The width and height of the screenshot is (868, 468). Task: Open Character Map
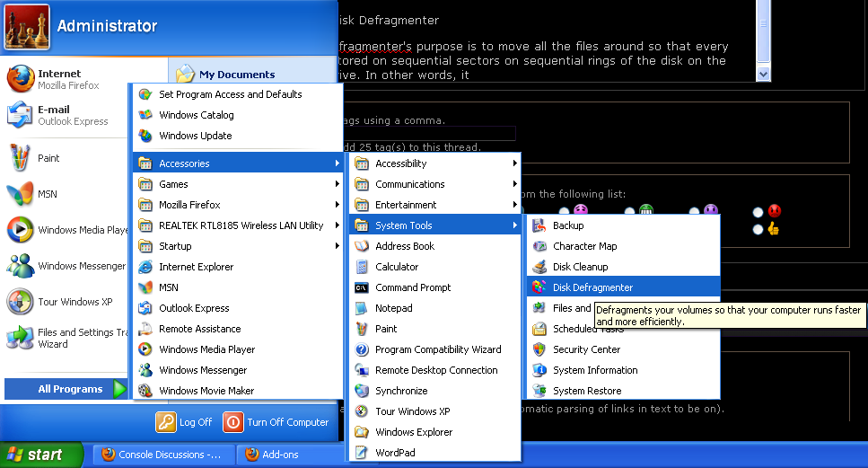(584, 246)
